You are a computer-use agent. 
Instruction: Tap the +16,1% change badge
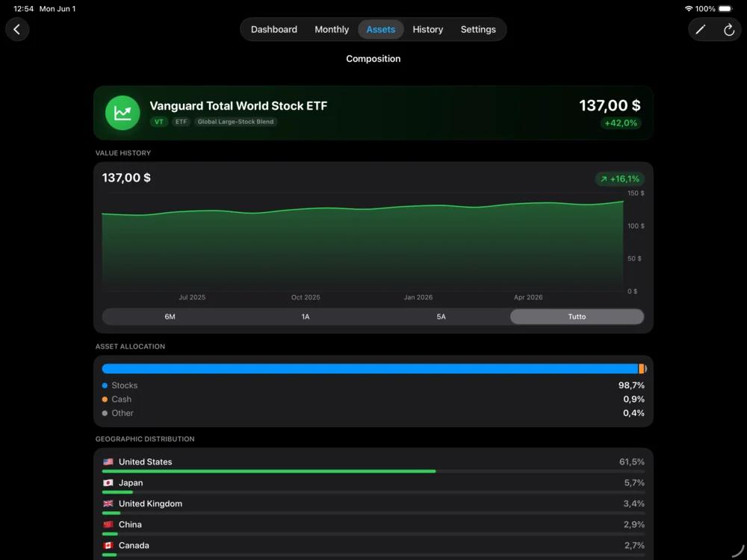620,179
